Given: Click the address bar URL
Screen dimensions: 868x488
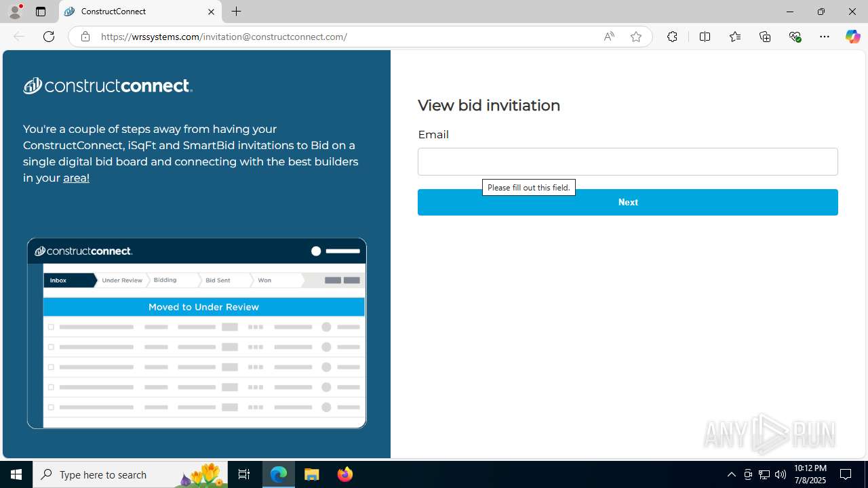Looking at the screenshot, I should click(224, 37).
